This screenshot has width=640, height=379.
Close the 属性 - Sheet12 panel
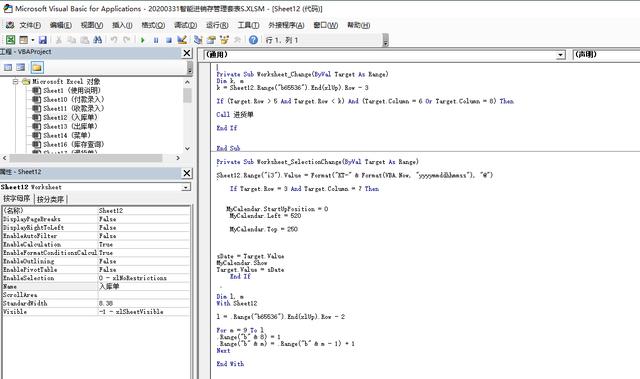point(187,173)
